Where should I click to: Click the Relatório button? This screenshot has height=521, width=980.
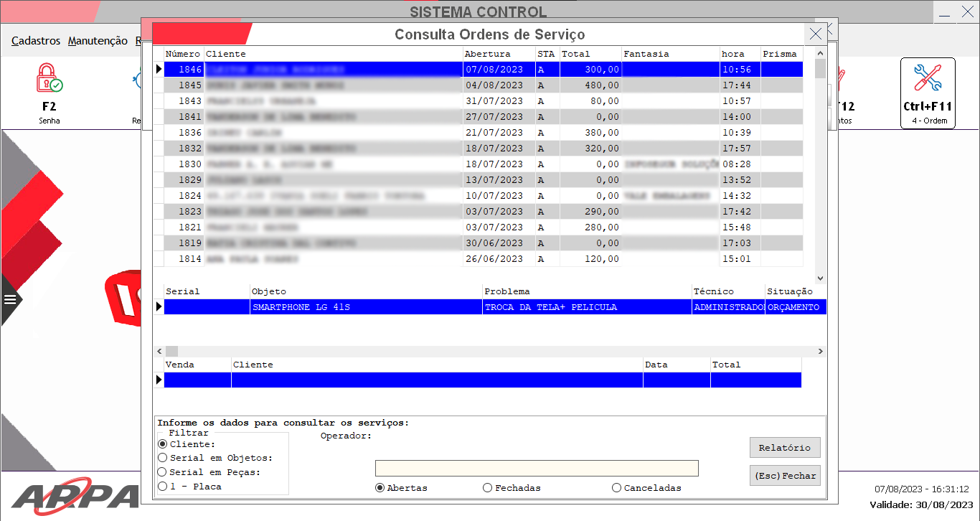784,448
